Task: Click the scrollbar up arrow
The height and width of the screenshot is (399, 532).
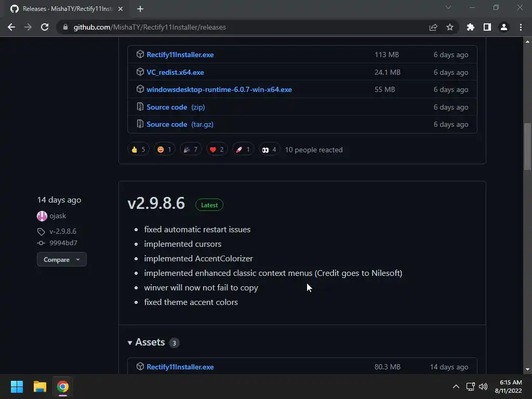Action: tap(527, 42)
